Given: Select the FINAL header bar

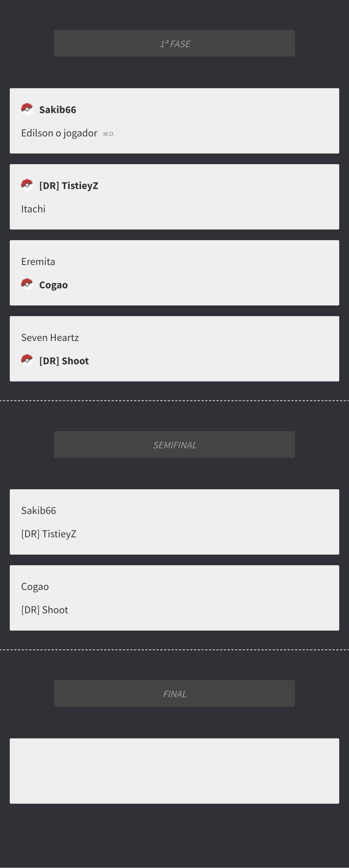Looking at the screenshot, I should (174, 693).
